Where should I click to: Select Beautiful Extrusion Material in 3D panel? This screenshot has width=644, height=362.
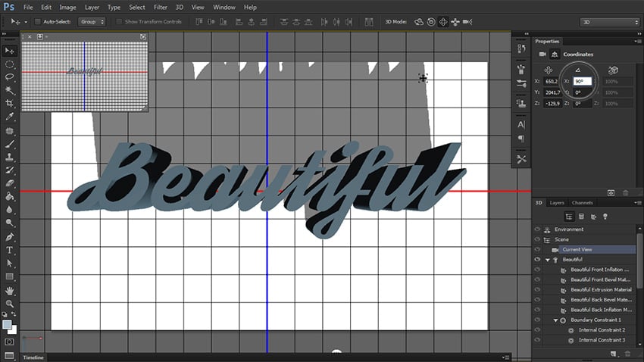600,290
